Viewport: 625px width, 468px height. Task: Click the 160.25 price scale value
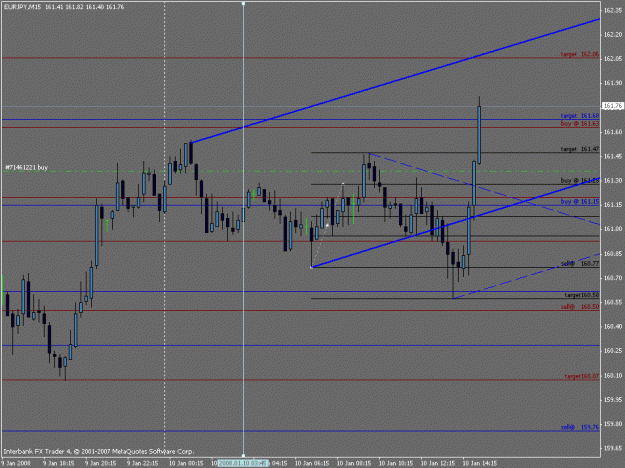613,351
